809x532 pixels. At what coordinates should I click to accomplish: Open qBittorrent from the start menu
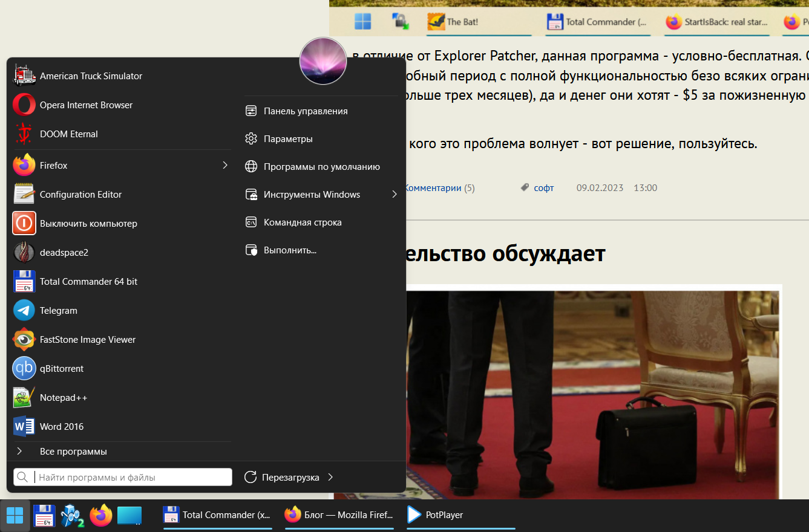pyautogui.click(x=61, y=369)
